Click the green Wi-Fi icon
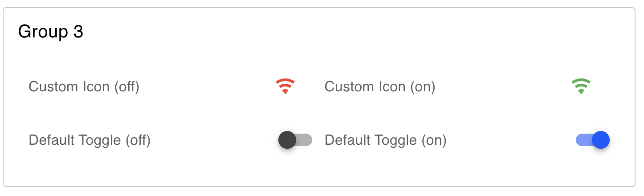 (x=581, y=86)
